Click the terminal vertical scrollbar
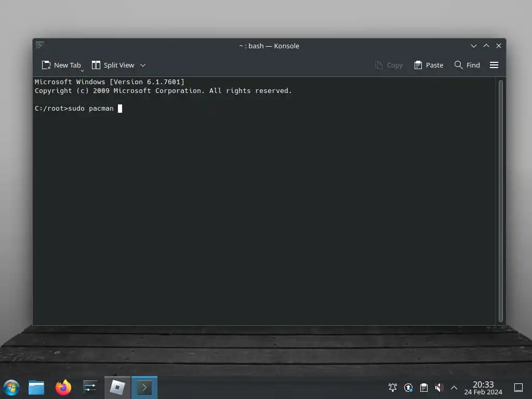The height and width of the screenshot is (399, 532). pos(501,201)
